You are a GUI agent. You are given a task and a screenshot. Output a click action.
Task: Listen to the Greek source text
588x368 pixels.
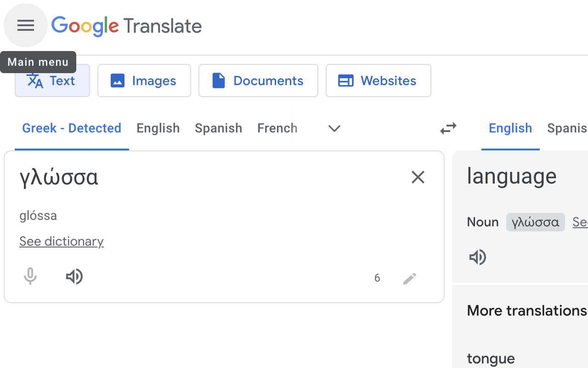(74, 276)
